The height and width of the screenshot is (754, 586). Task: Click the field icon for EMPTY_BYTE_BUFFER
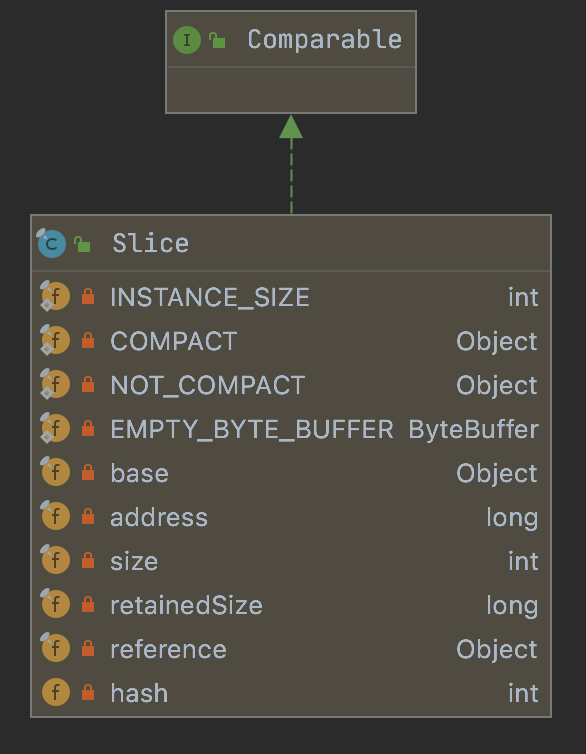(55, 428)
